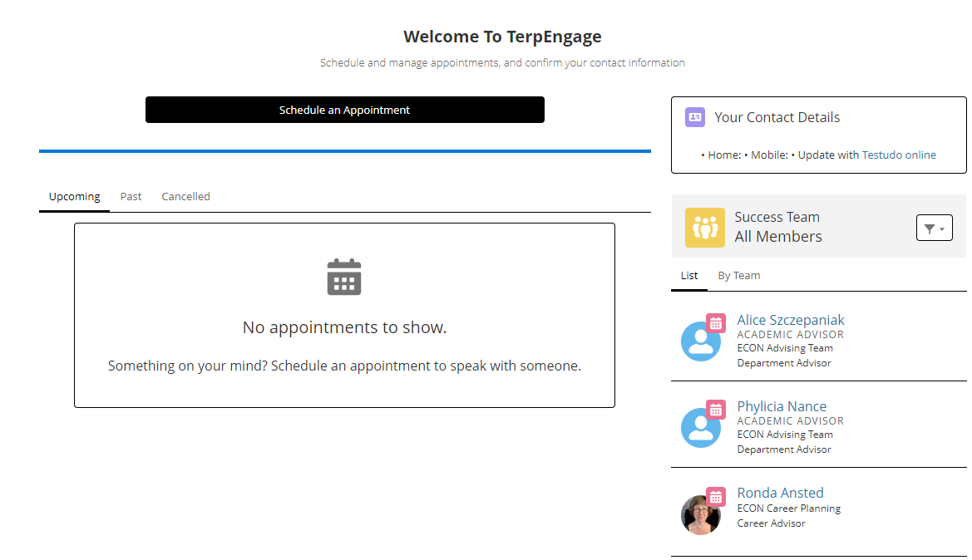This screenshot has height=560, width=972.
Task: Switch to the Upcoming appointments tab
Action: [x=74, y=196]
